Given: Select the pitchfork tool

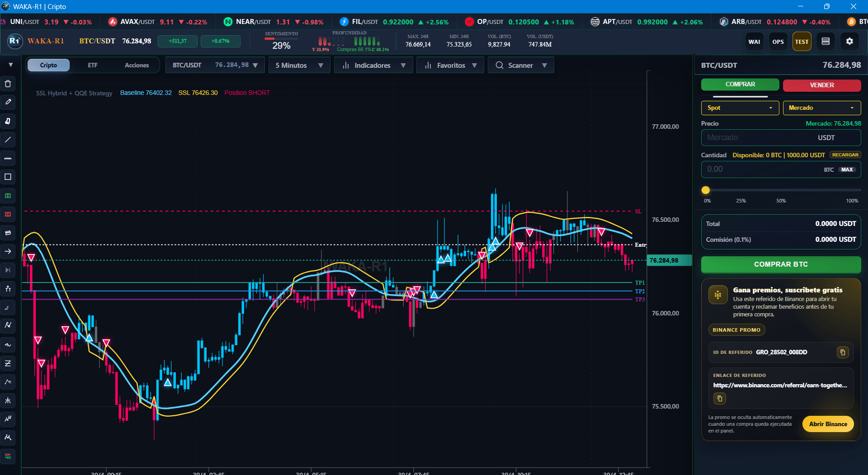Looking at the screenshot, I should pyautogui.click(x=8, y=400).
